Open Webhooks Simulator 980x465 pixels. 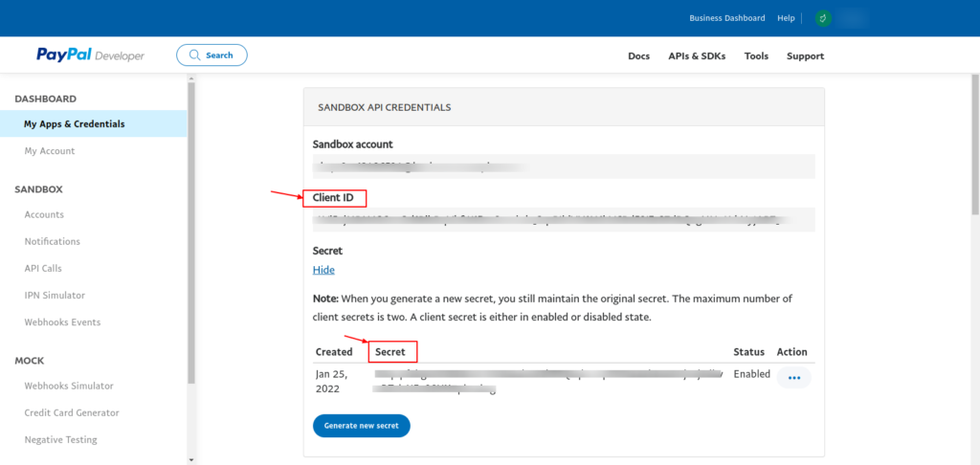pos(69,386)
